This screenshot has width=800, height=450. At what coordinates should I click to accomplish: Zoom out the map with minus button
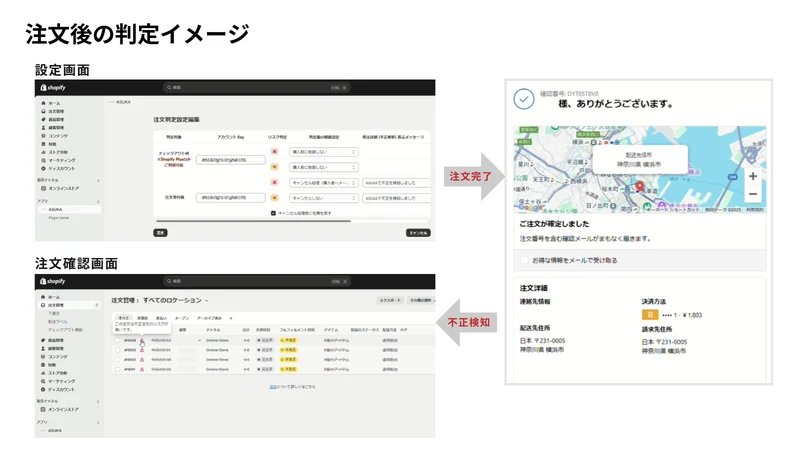coord(753,194)
